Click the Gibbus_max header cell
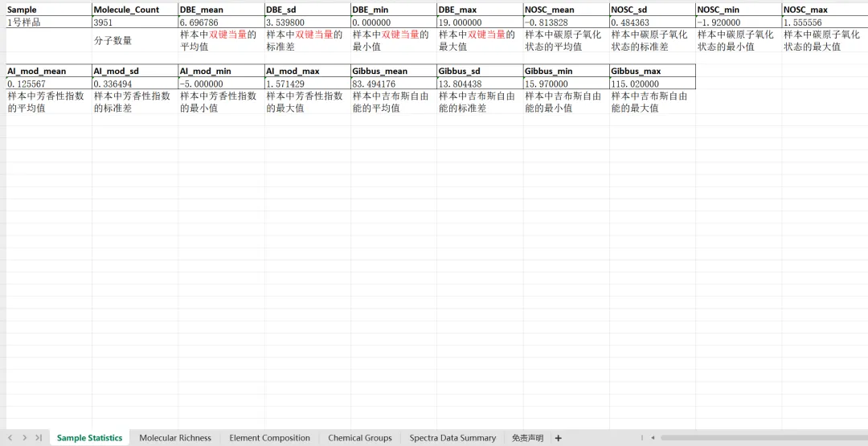This screenshot has height=446, width=868. coord(652,71)
